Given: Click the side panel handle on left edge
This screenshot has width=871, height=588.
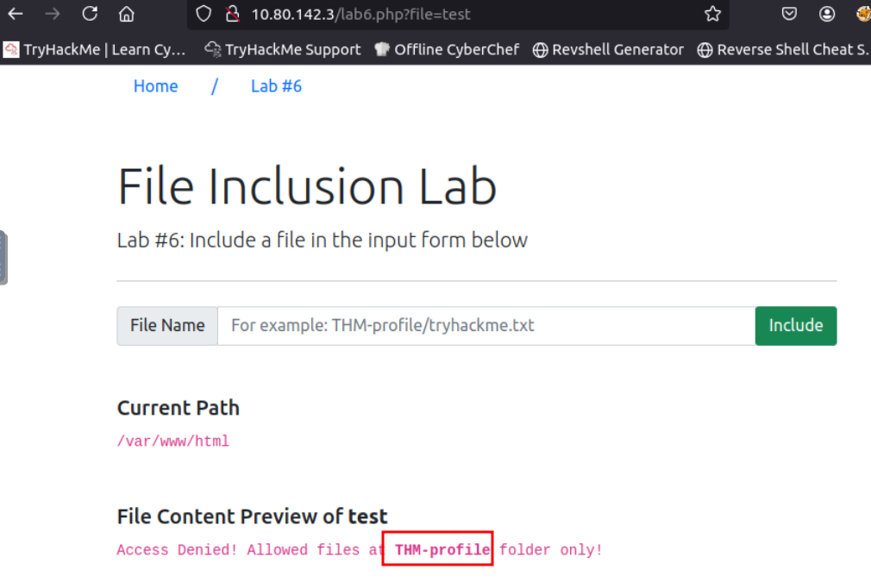Looking at the screenshot, I should pyautogui.click(x=3, y=257).
